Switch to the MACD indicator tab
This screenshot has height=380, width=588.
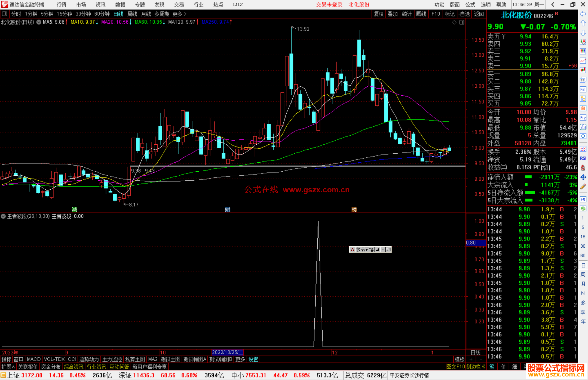coord(34,359)
